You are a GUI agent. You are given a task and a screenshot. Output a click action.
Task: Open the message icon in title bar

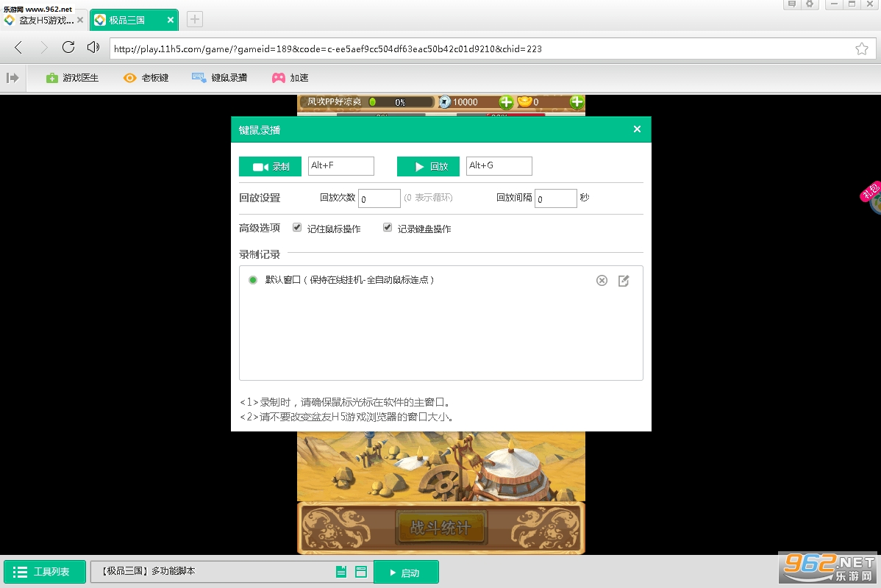(x=792, y=4)
